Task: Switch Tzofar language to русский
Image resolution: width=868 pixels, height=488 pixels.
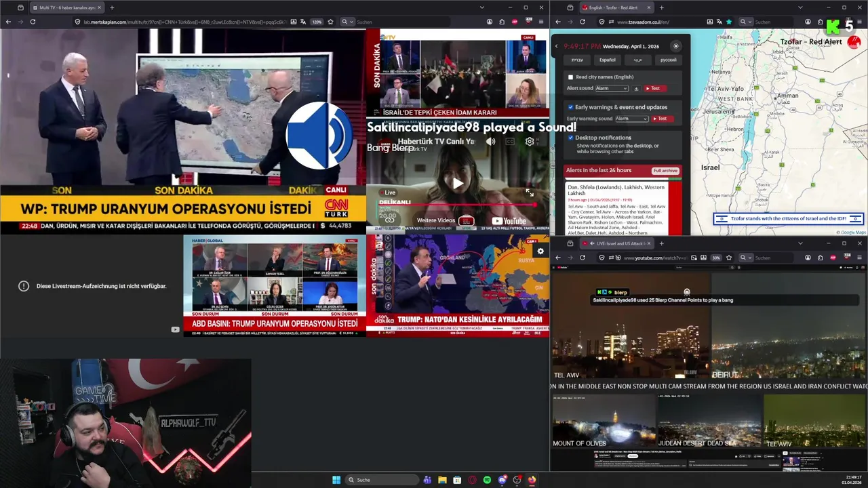Action: 669,60
